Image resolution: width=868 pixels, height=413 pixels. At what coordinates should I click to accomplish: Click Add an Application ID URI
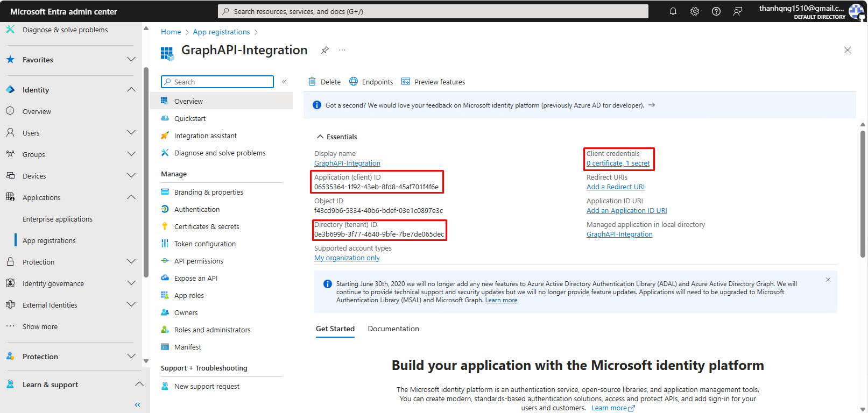627,211
